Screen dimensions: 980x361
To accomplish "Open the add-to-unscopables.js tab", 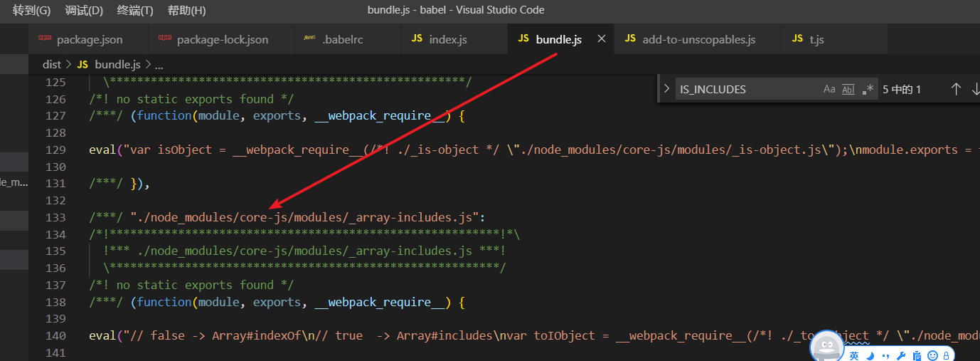I will point(690,39).
